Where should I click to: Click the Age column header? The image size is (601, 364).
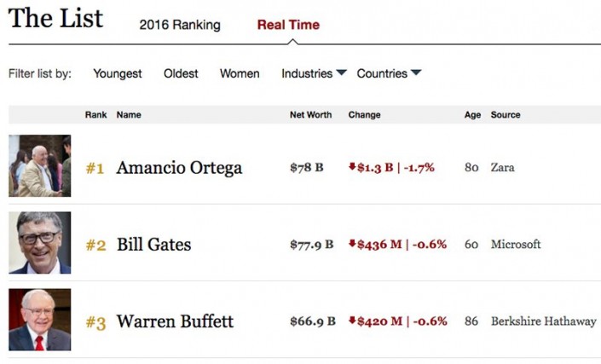[472, 115]
